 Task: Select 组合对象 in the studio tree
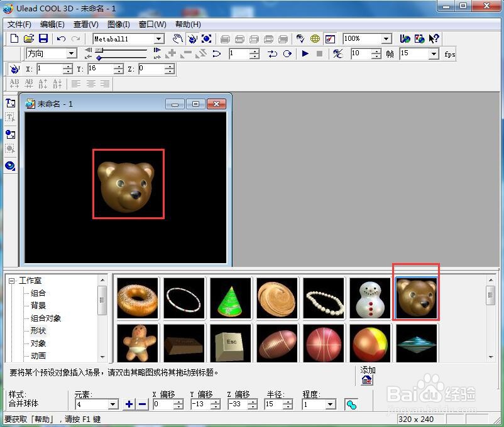46,318
